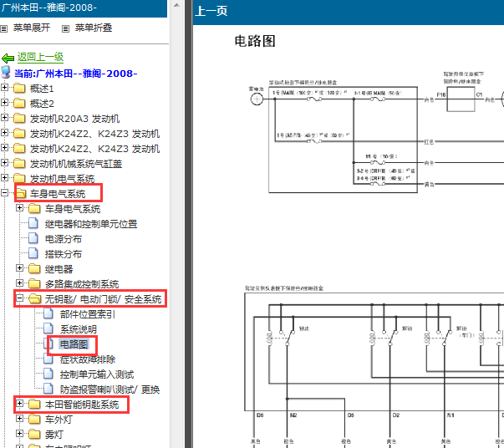
Task: Expand the 继电器 folder node
Action: pyautogui.click(x=19, y=267)
